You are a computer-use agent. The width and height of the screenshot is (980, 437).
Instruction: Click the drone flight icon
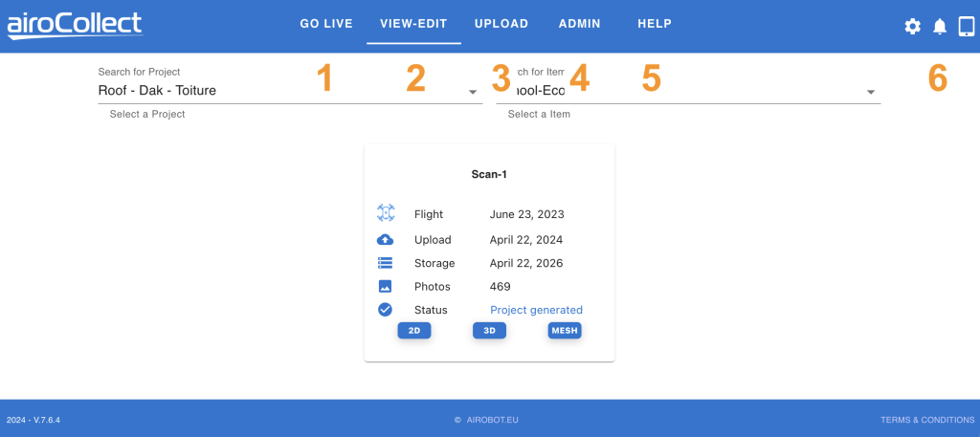pyautogui.click(x=386, y=213)
